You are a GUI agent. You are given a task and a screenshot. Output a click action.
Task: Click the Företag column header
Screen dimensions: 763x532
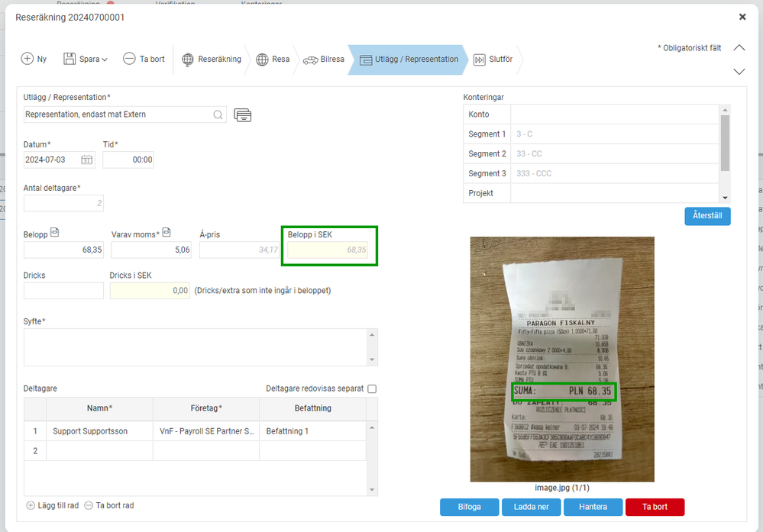pos(206,408)
